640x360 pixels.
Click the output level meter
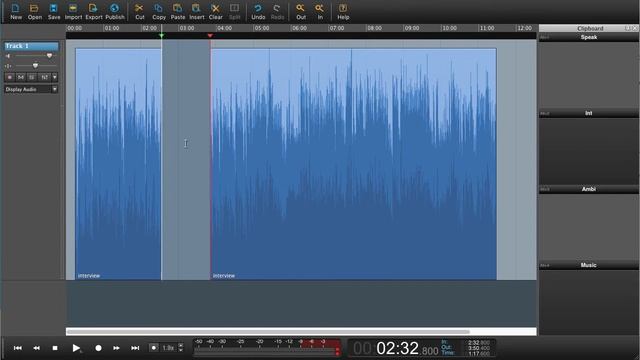coord(267,348)
